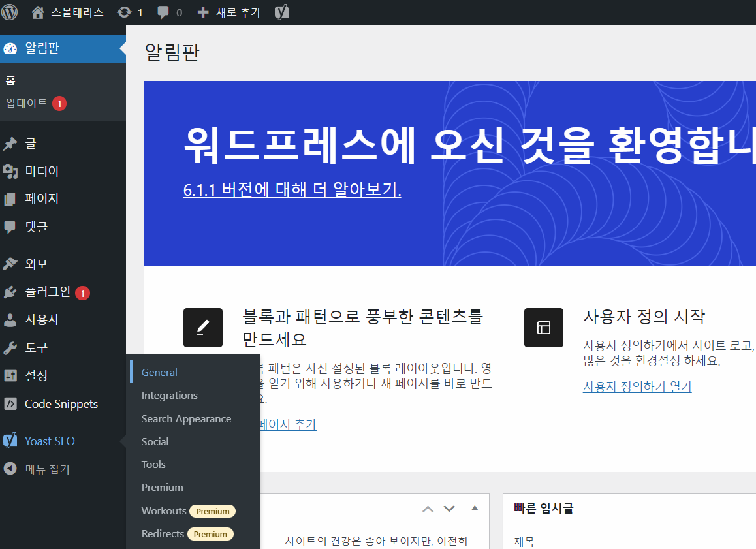Click the 플러그인 plug icon
The height and width of the screenshot is (549, 756).
pos(10,292)
